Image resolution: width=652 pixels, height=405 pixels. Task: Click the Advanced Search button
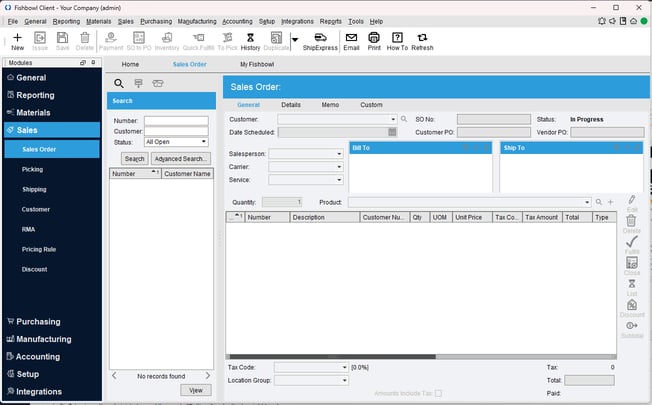(180, 159)
